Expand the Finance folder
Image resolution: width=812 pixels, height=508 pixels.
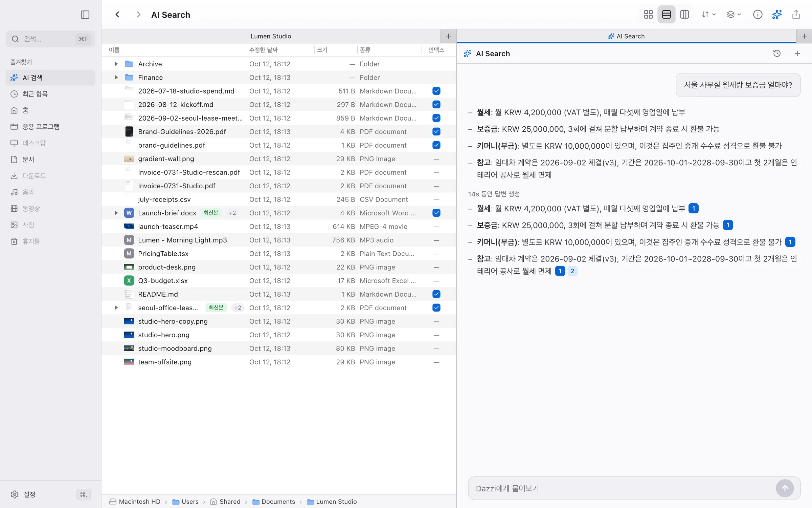(116, 77)
